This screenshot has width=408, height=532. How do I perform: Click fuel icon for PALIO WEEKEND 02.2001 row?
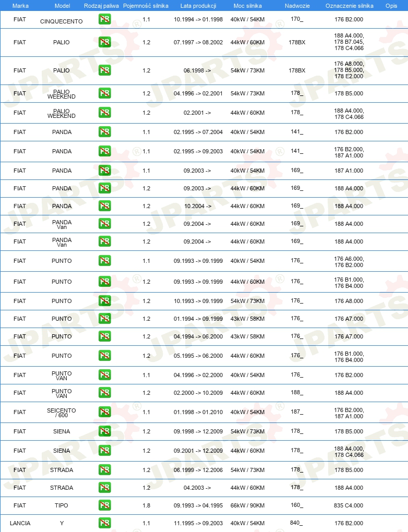click(x=104, y=112)
